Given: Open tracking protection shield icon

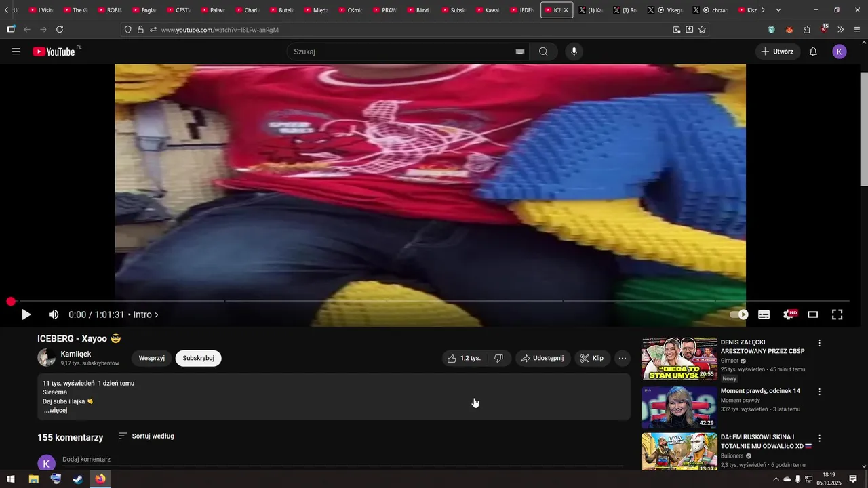Looking at the screenshot, I should pos(127,29).
